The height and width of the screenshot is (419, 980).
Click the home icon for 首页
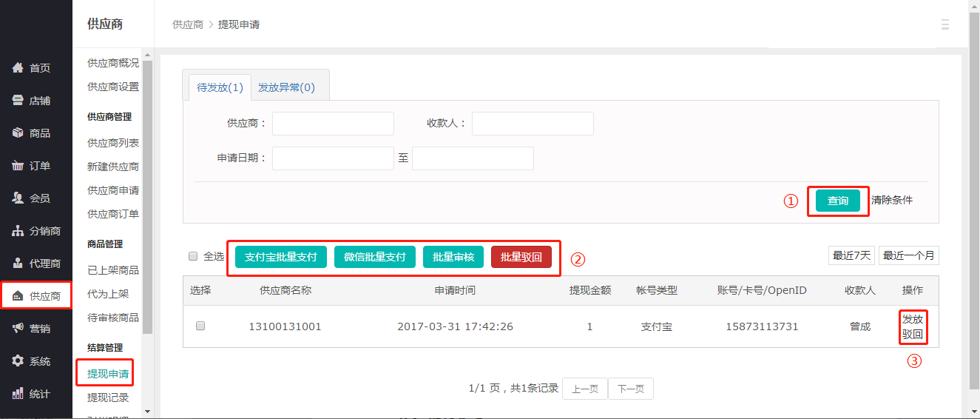(x=18, y=68)
